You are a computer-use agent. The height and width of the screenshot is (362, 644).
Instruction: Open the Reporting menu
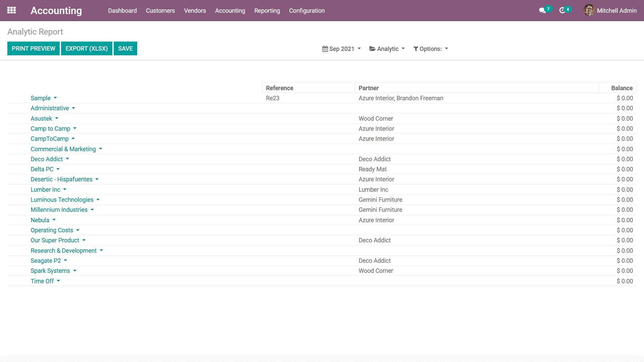pos(267,11)
